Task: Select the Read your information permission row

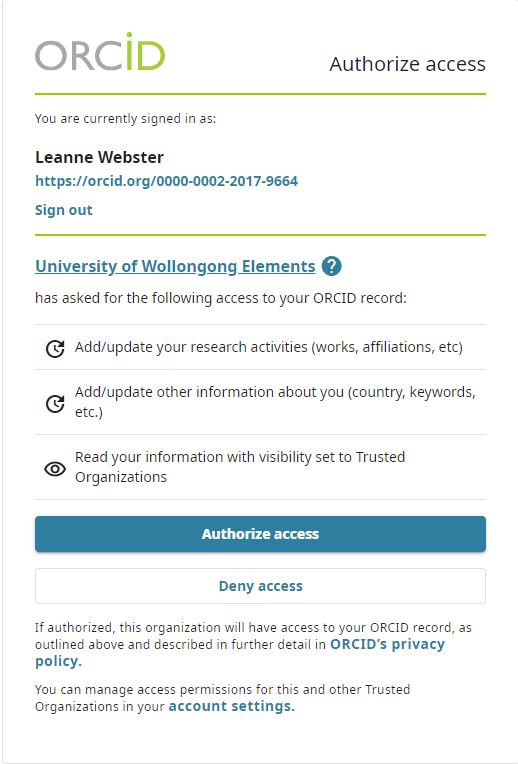Action: [x=260, y=467]
